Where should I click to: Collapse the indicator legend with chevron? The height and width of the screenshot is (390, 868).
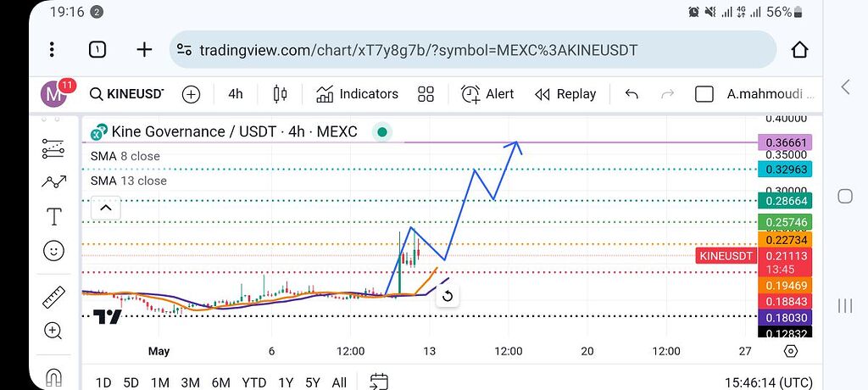[104, 207]
